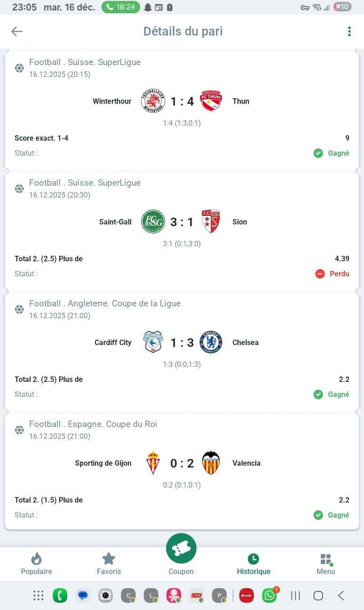This screenshot has width=364, height=610.
Task: Tap the green Coupon ticket button
Action: click(181, 549)
